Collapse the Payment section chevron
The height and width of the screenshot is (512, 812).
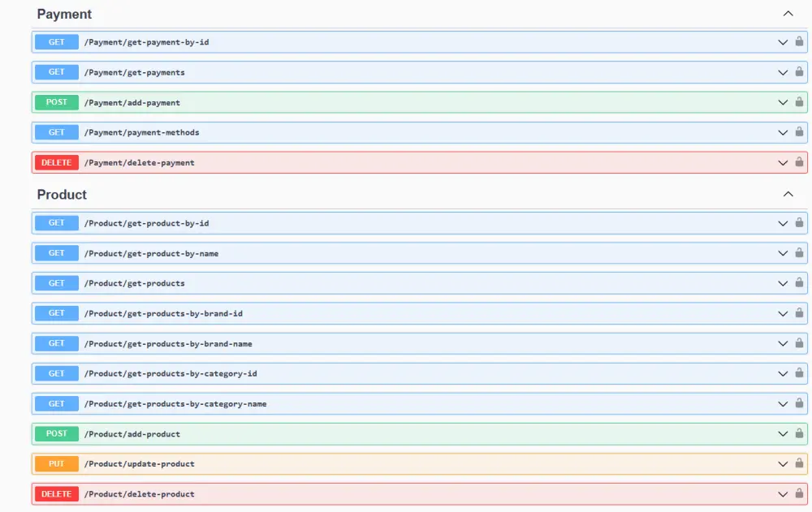(x=788, y=14)
